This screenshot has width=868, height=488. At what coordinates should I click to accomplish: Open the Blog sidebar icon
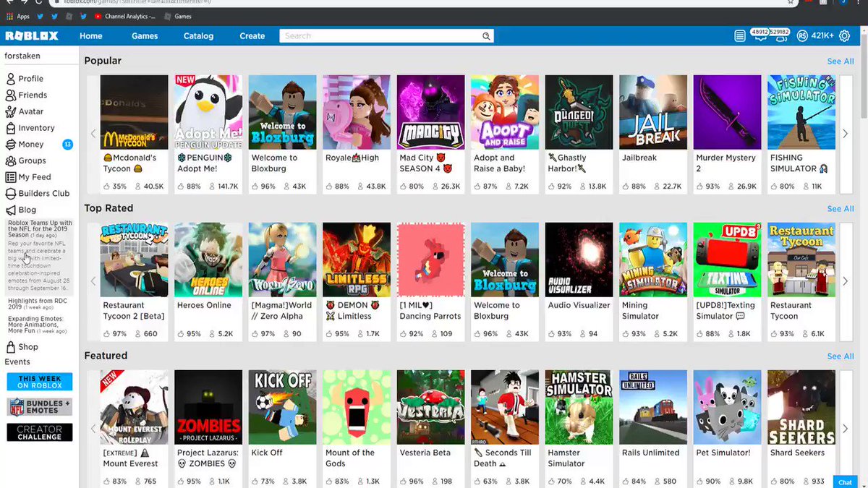[11, 210]
